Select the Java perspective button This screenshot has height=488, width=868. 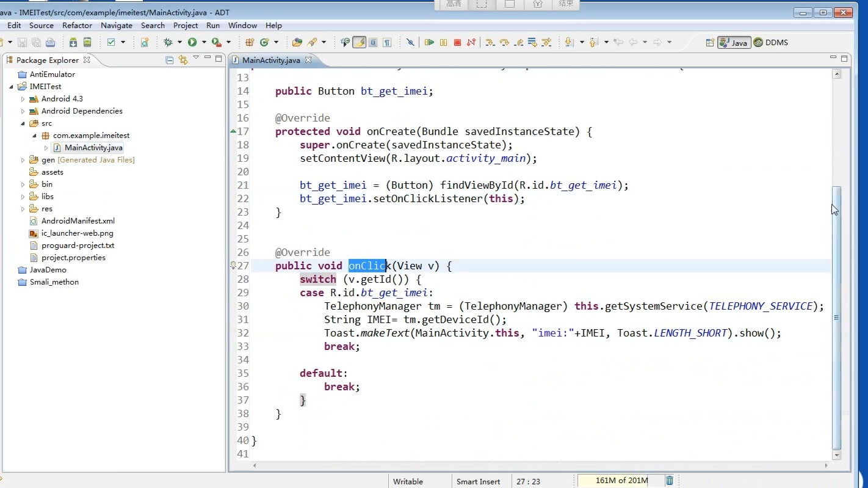tap(734, 42)
